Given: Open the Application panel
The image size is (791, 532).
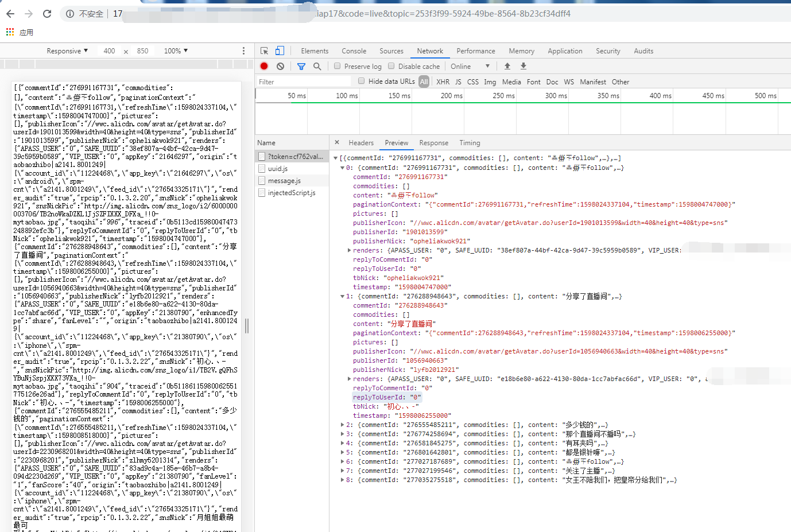Looking at the screenshot, I should tap(565, 51).
